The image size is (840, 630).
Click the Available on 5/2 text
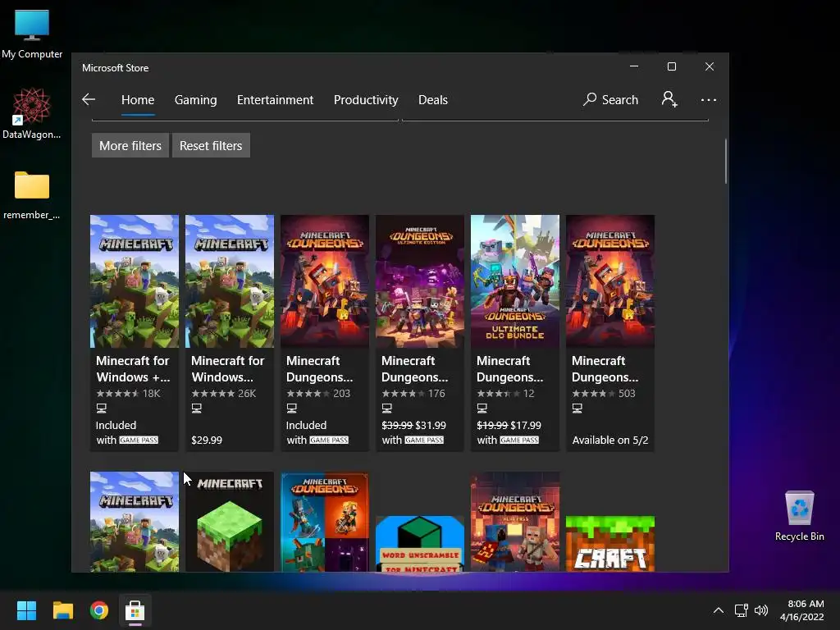(x=610, y=440)
